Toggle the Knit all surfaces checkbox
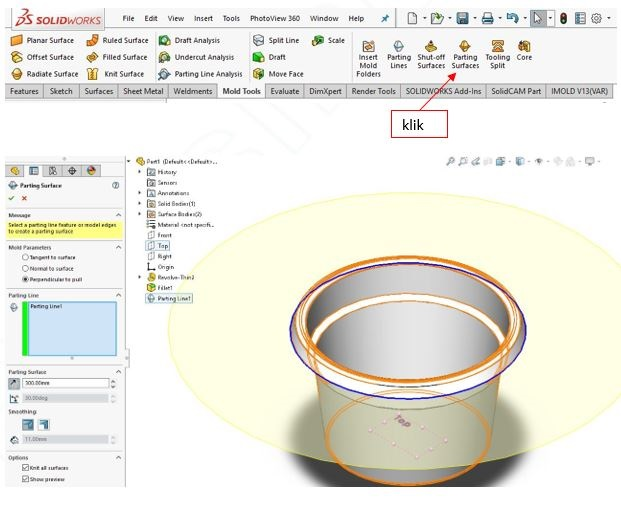Viewport: 621px width, 524px height. pos(26,467)
